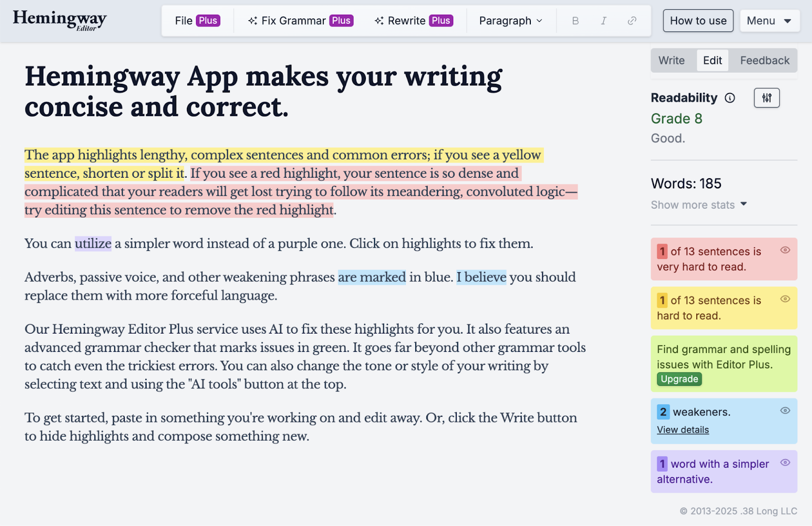Expand Show more stats
The image size is (812, 526).
699,205
